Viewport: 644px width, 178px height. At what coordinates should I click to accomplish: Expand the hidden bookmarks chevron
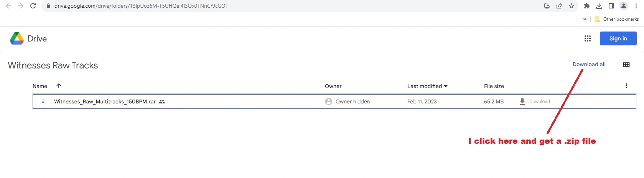point(585,19)
